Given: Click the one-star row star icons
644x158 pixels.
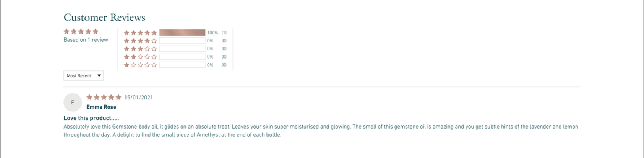Looking at the screenshot, I should pyautogui.click(x=140, y=65).
